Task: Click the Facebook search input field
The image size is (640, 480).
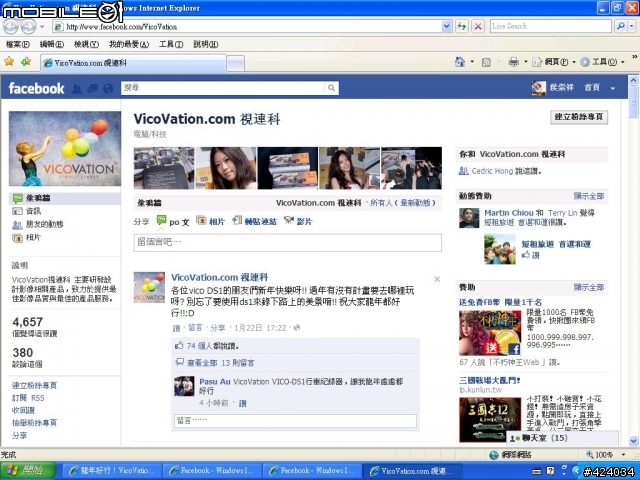Action: coord(223,88)
